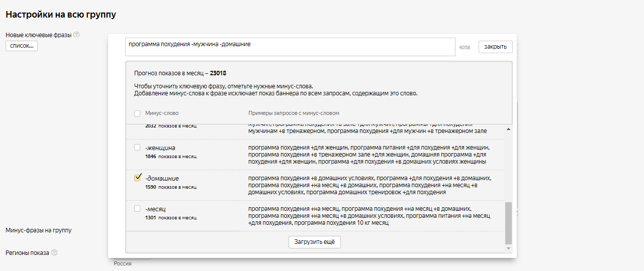Click scrollbar up arrow in minus-word list
The height and width of the screenshot is (271, 644).
click(x=508, y=129)
